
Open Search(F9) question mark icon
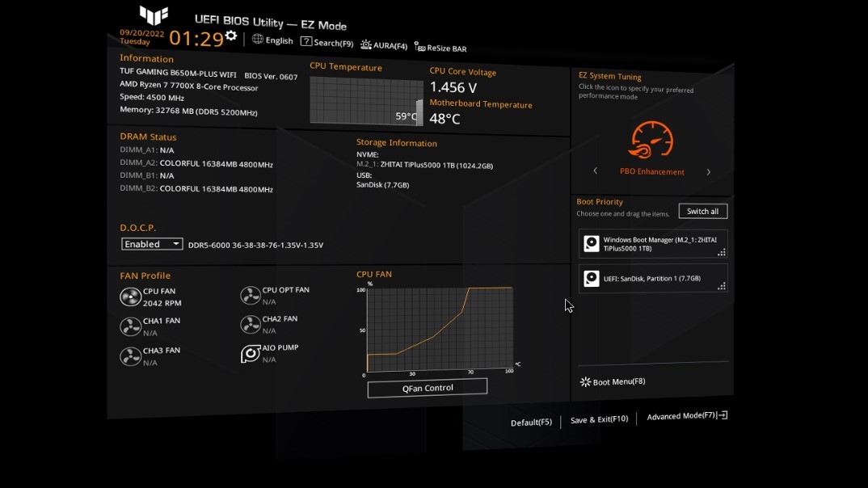[x=306, y=41]
